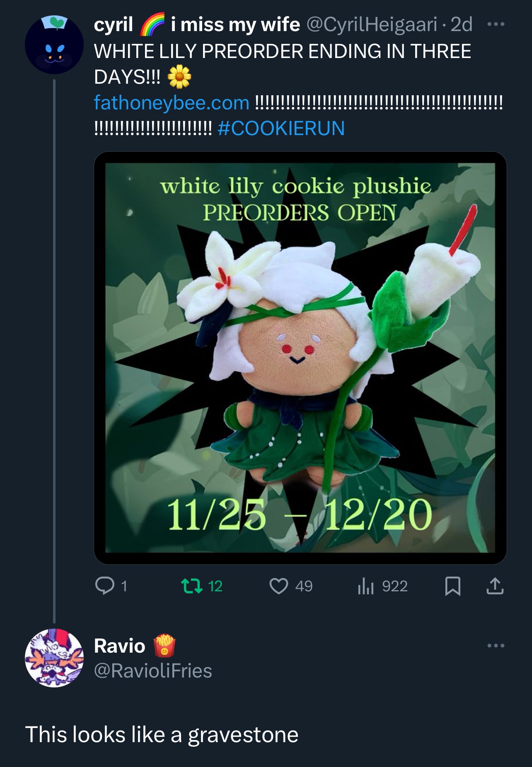Click the 2d timestamp on tweet
532x767 pixels.
(462, 25)
